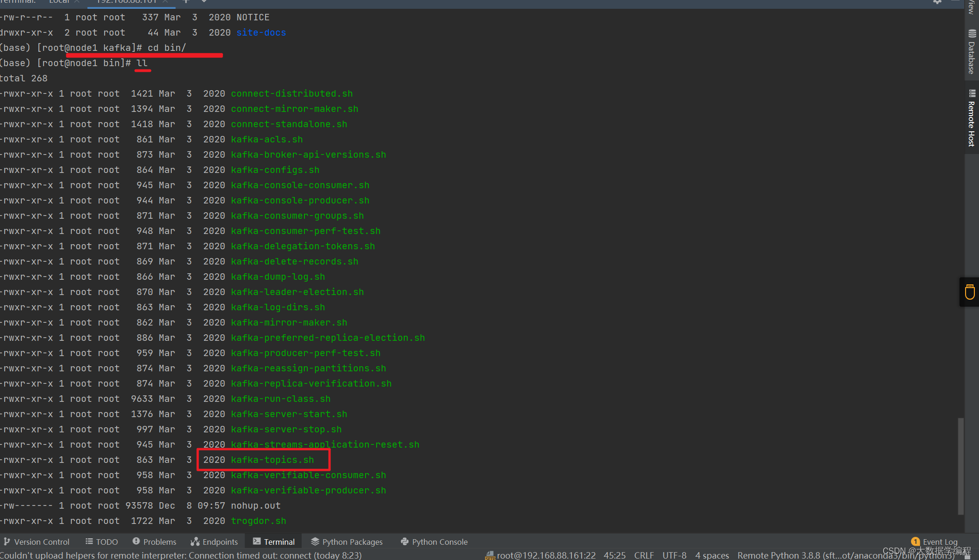Click the Python Packages stack icon
This screenshot has width=979, height=560.
click(315, 542)
